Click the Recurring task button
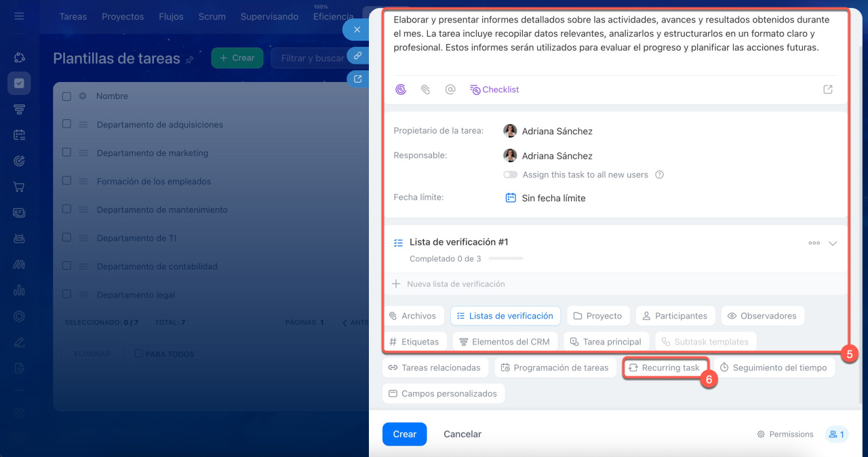Viewport: 868px width, 457px height. click(665, 367)
